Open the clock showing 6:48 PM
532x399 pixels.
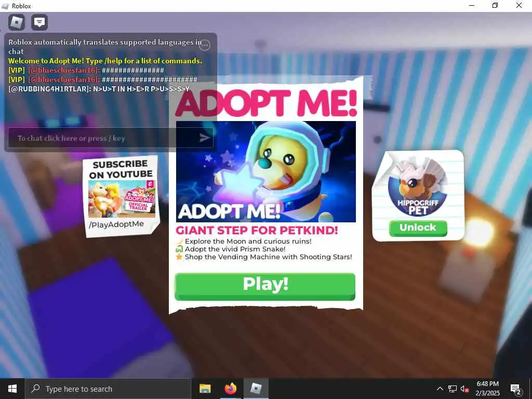(487, 389)
